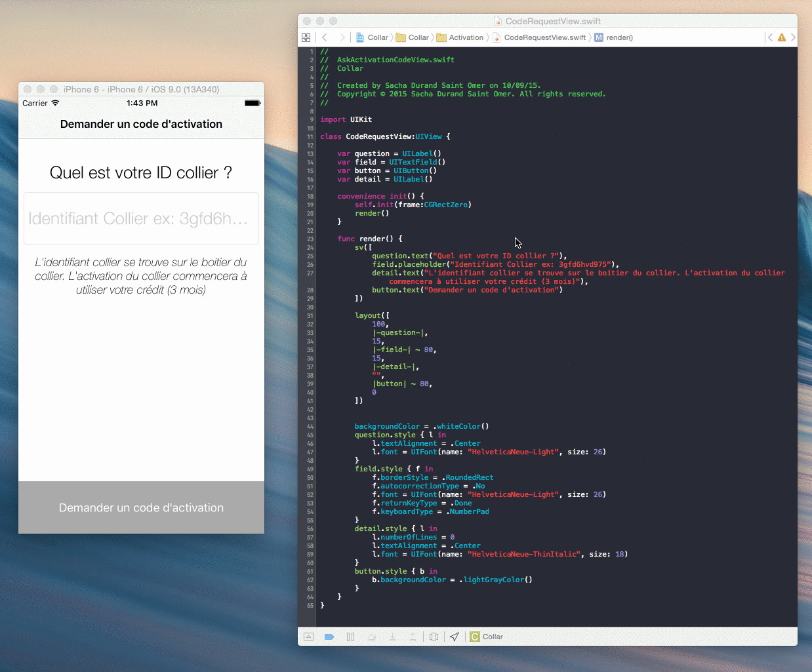Click the Step Into debug button
The width and height of the screenshot is (812, 672).
coord(392,637)
